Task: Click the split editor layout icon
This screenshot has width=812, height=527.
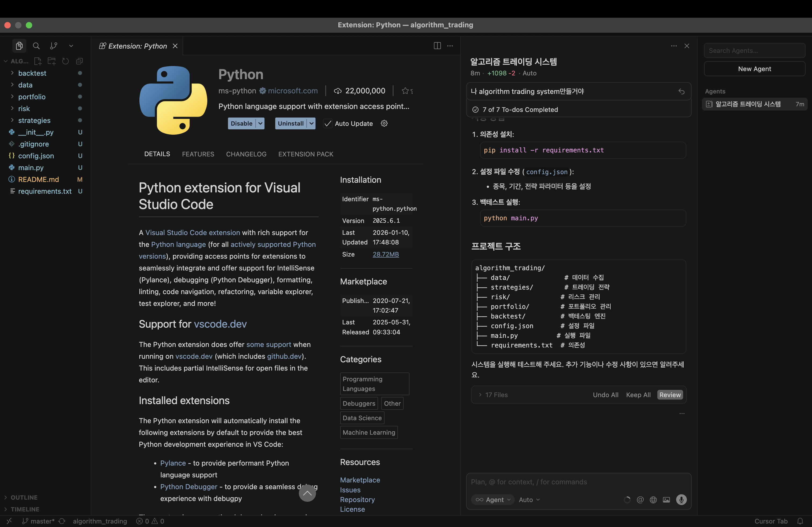Action: (437, 46)
